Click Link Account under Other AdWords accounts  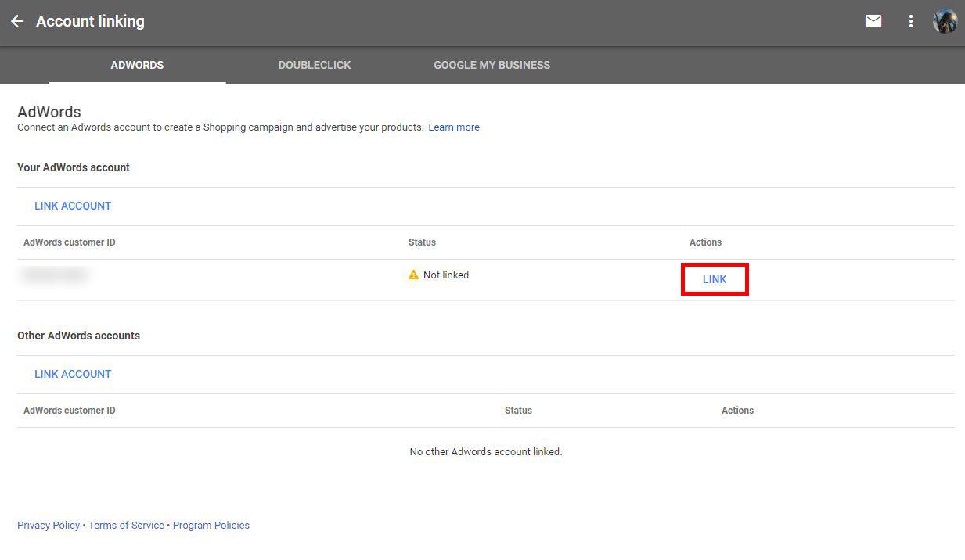click(73, 374)
